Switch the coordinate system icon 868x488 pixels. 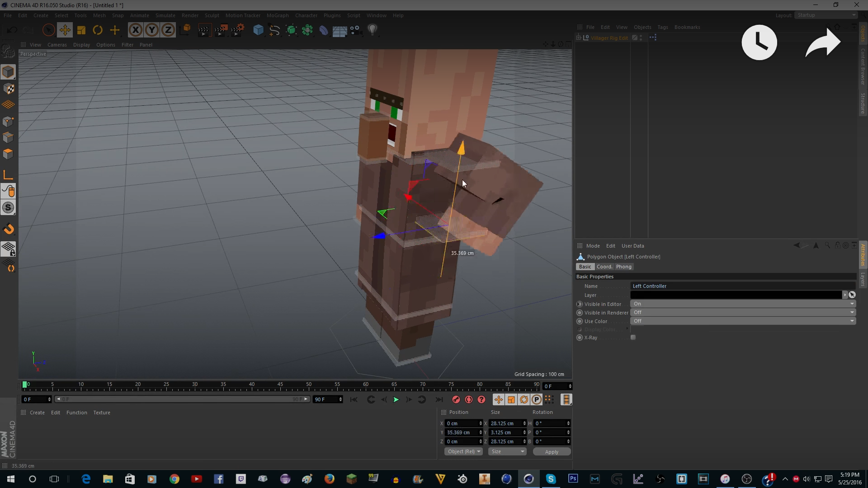click(x=185, y=30)
